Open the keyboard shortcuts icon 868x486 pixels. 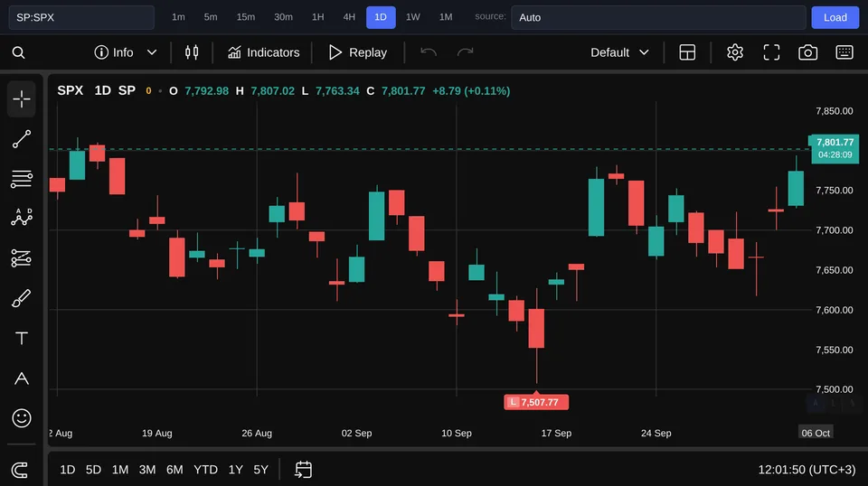tap(844, 52)
